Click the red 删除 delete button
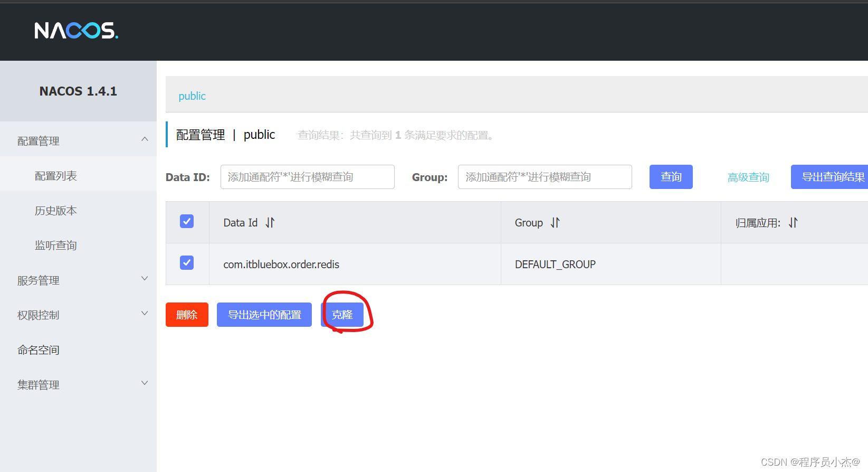Viewport: 868px width, 472px height. (187, 315)
